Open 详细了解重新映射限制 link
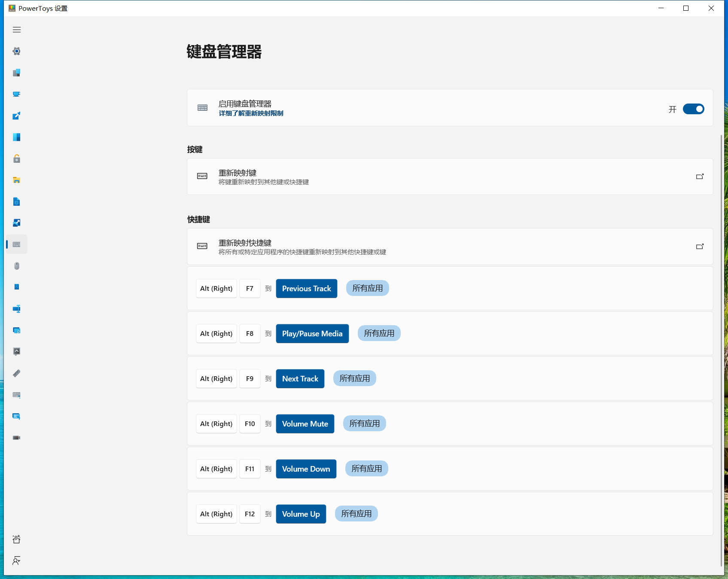The height and width of the screenshot is (579, 728). click(251, 113)
